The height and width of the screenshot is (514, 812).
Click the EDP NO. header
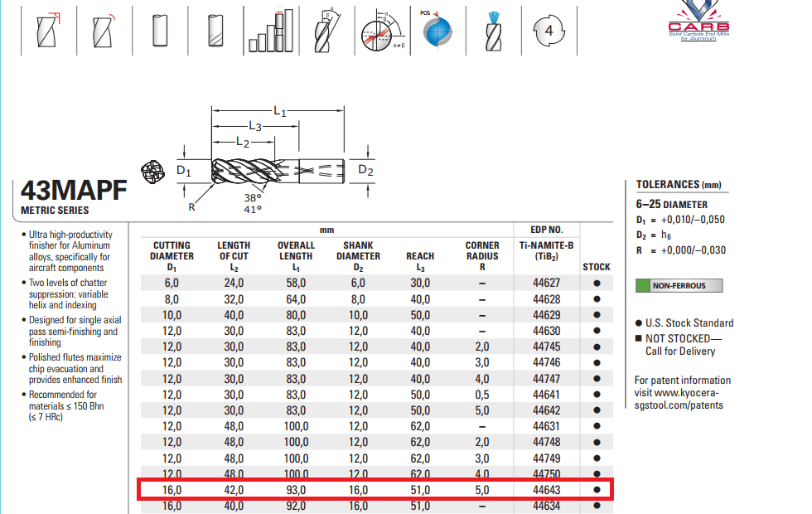click(x=546, y=230)
